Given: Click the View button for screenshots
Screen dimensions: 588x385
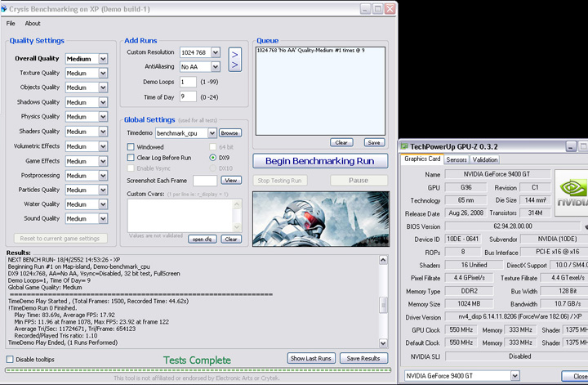Looking at the screenshot, I should point(231,181).
